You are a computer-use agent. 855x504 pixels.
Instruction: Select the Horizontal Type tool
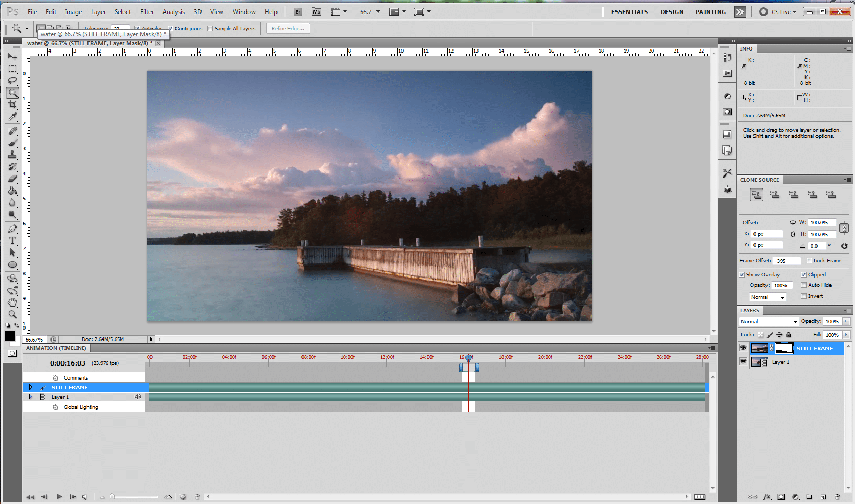tap(12, 241)
